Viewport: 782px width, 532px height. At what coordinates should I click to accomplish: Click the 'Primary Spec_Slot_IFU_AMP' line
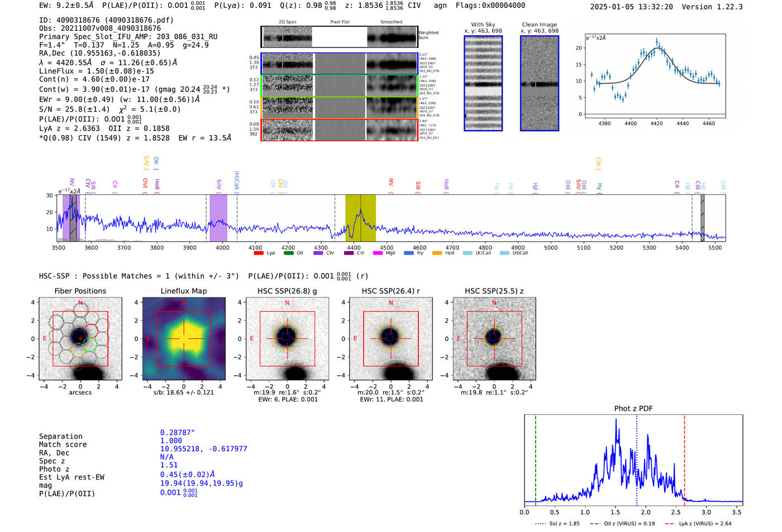(128, 37)
